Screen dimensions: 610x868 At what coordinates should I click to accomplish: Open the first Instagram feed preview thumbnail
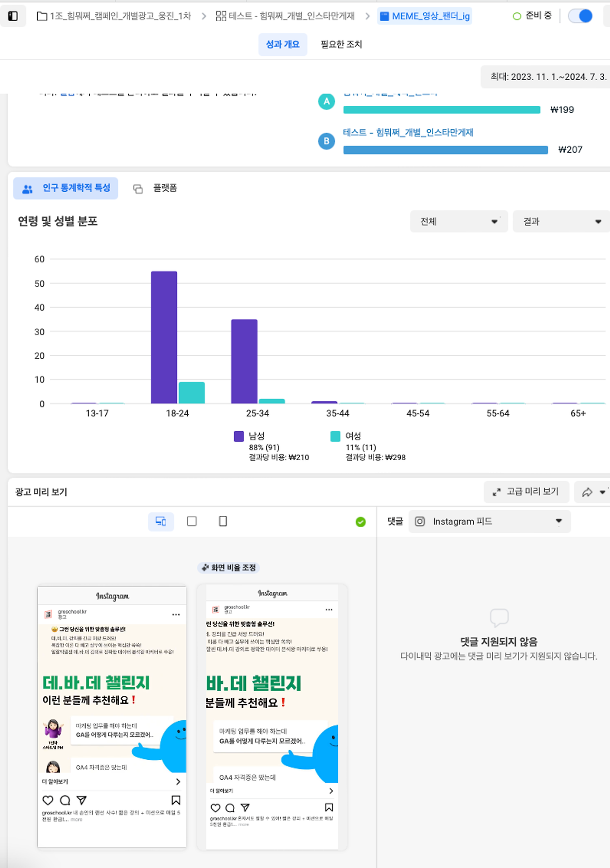pyautogui.click(x=112, y=717)
